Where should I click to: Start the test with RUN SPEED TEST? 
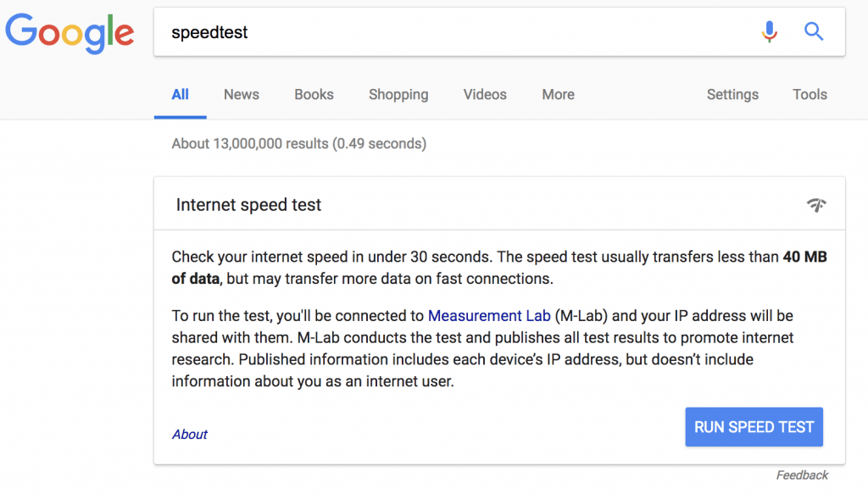pos(754,427)
